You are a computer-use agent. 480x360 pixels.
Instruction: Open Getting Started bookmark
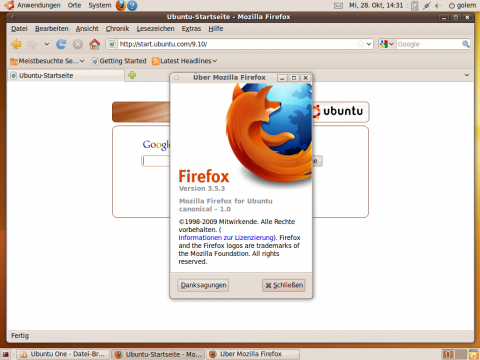(119, 61)
